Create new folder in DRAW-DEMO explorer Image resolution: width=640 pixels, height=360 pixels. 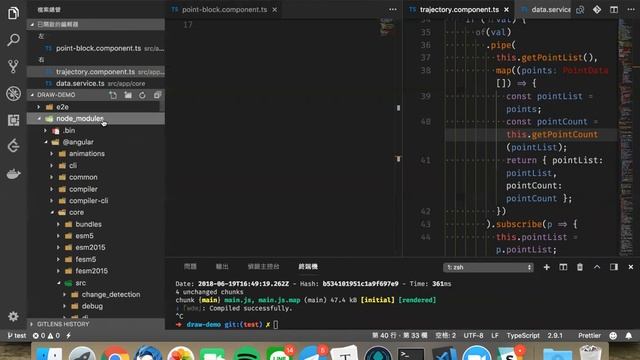128,95
